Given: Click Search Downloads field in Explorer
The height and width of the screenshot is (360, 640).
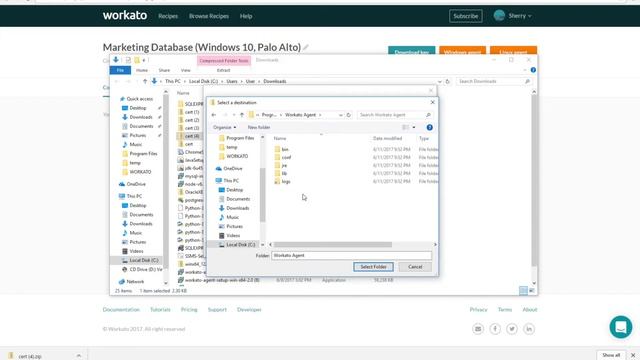Looking at the screenshot, I should [x=493, y=82].
